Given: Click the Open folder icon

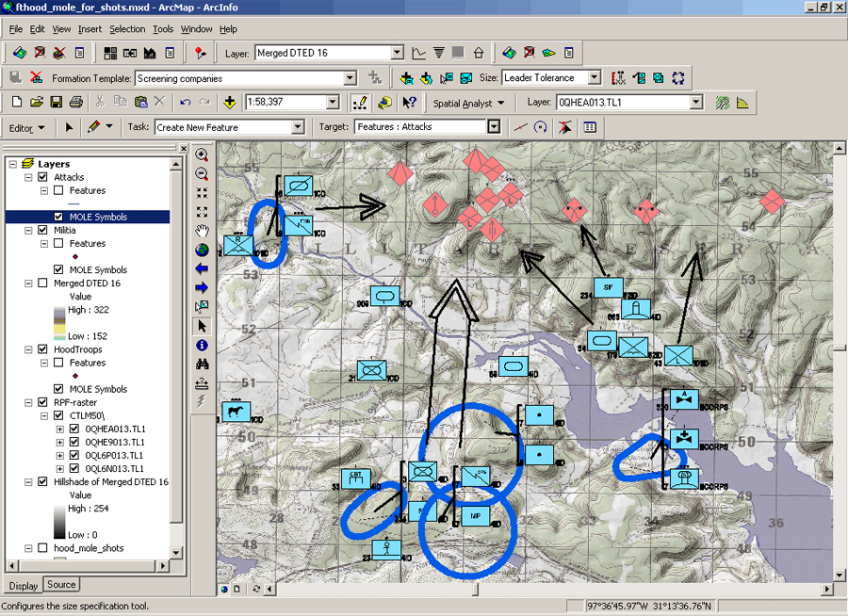Looking at the screenshot, I should [36, 102].
